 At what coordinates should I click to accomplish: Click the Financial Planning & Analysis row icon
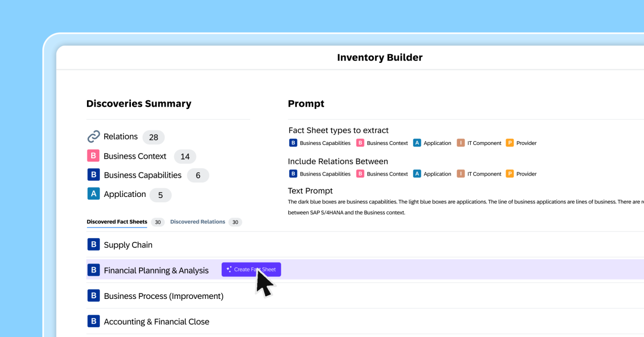tap(93, 270)
